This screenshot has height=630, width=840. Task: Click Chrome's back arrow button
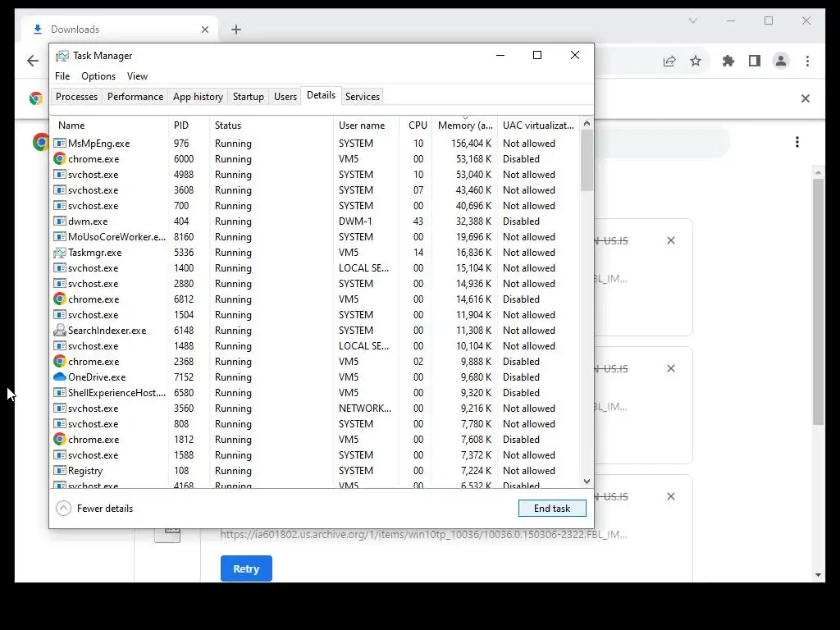(x=33, y=61)
